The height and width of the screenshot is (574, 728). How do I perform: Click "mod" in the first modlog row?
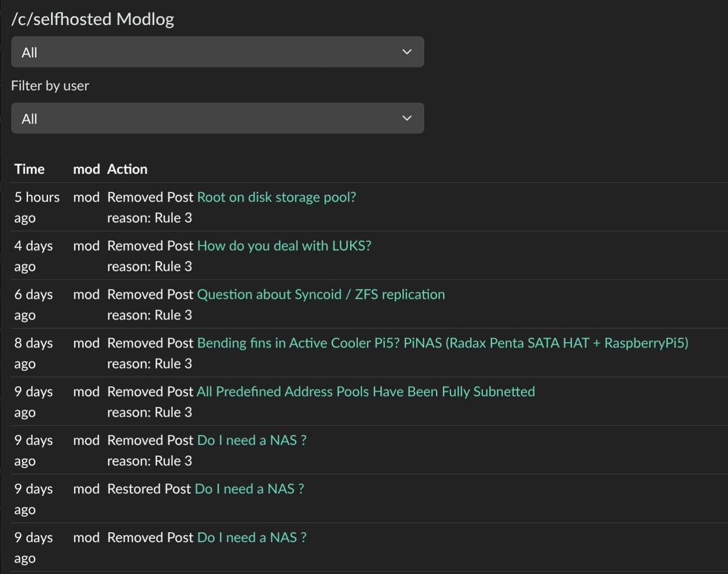[x=86, y=197]
